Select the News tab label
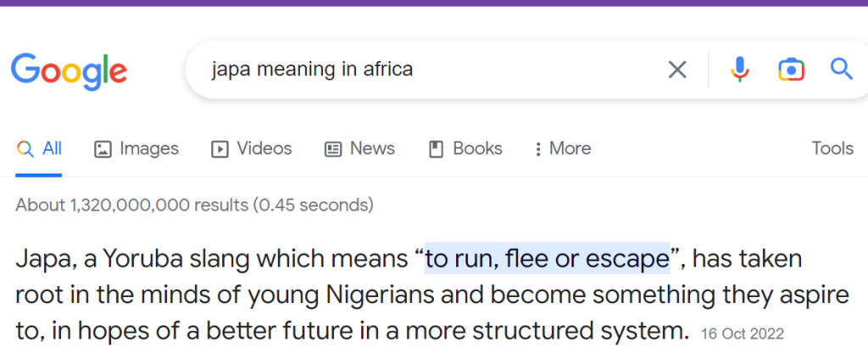Image resolution: width=868 pixels, height=364 pixels. (372, 148)
